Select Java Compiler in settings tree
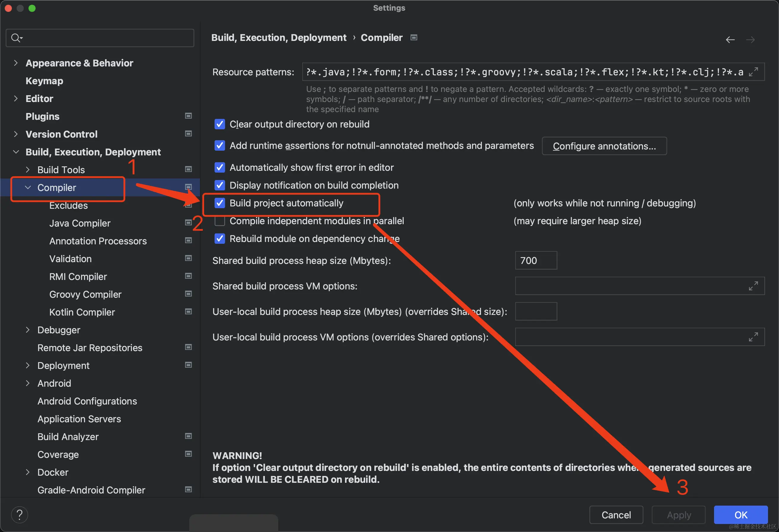779x532 pixels. tap(80, 223)
